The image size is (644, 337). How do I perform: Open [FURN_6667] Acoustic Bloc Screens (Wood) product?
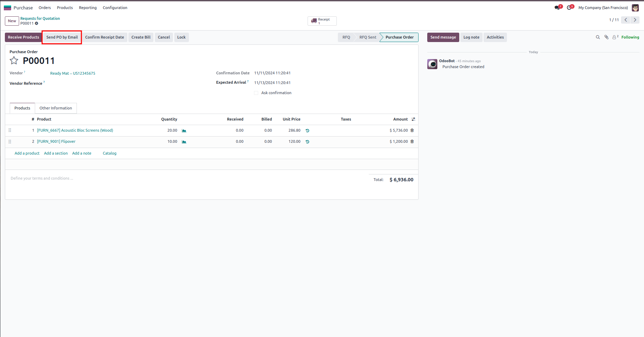pos(75,130)
